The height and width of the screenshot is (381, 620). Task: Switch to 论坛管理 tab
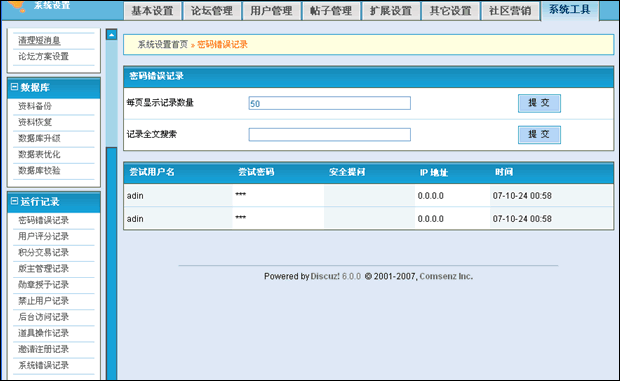pyautogui.click(x=212, y=11)
